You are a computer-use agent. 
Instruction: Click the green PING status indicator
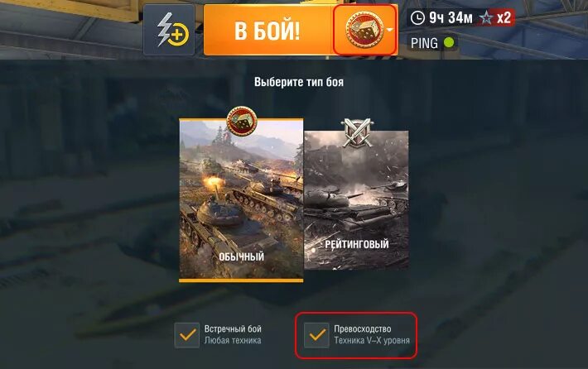[449, 43]
